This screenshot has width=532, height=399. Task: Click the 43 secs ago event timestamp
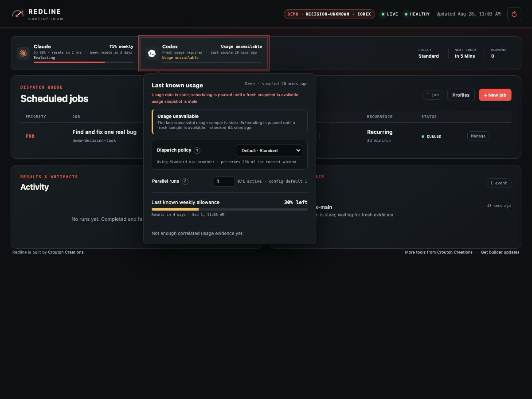click(499, 206)
